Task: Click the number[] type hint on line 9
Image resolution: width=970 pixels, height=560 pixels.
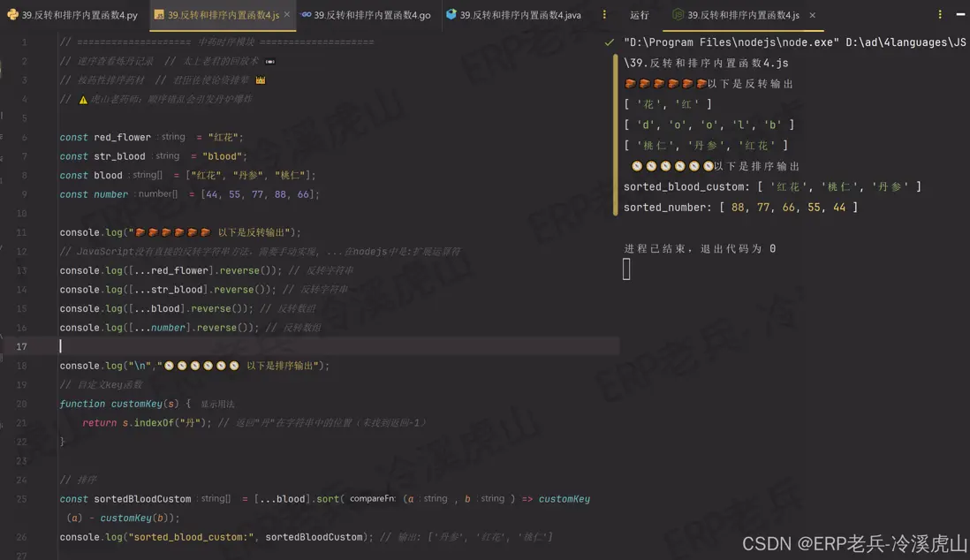Action: [158, 194]
